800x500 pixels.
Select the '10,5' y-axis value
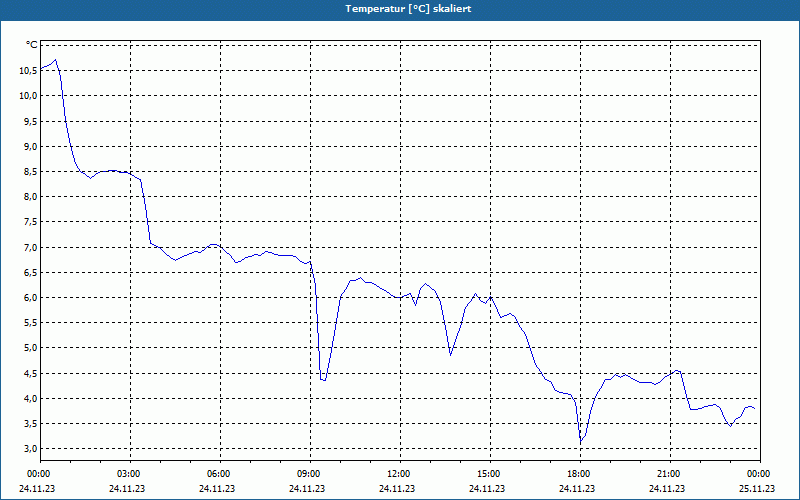(28, 70)
